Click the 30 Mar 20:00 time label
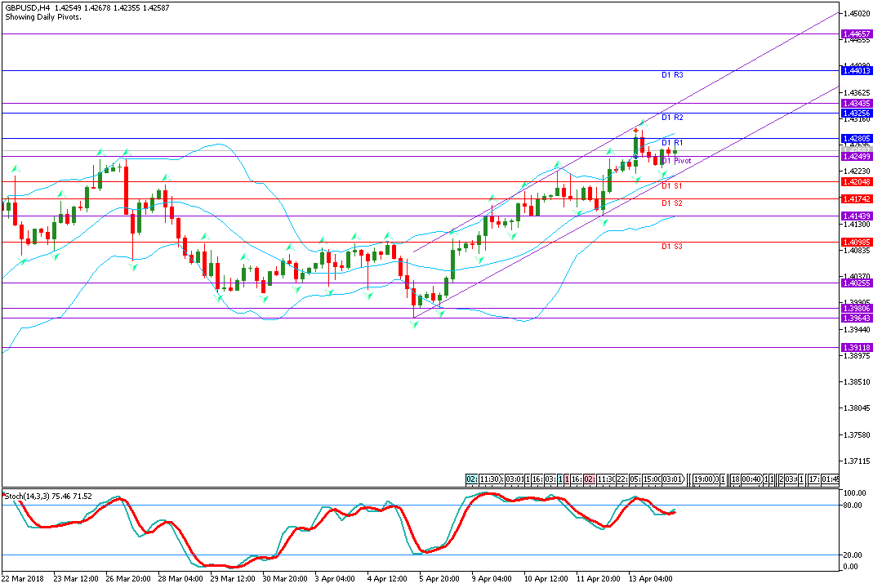The height and width of the screenshot is (588, 882). [285, 579]
